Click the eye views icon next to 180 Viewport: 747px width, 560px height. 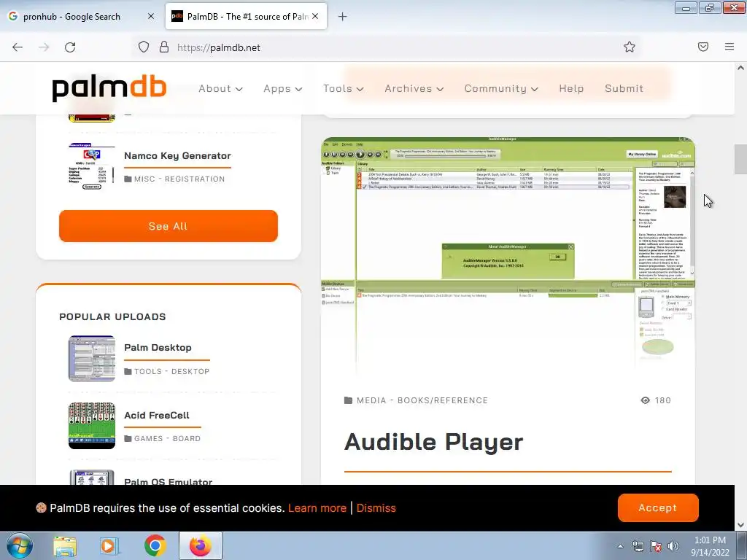click(645, 400)
